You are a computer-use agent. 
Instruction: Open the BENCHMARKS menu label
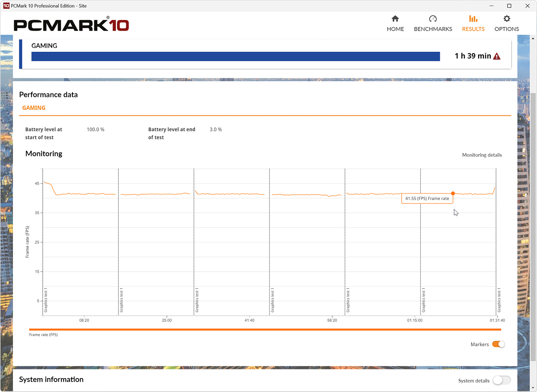433,29
